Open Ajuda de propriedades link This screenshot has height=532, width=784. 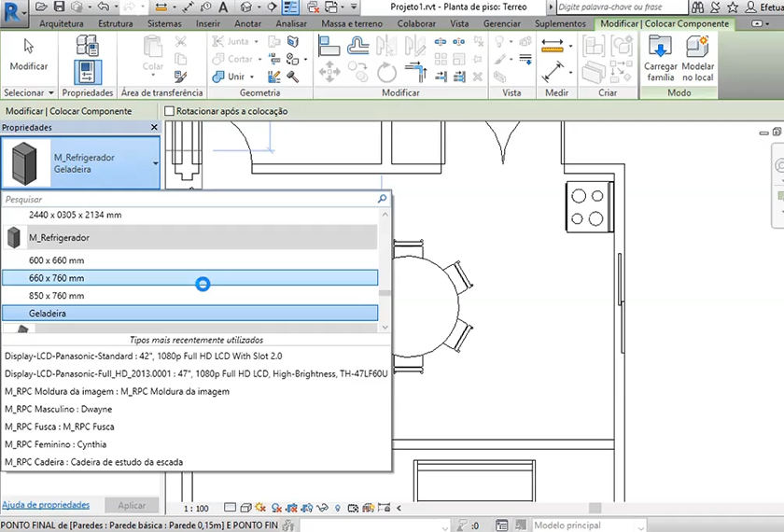[x=46, y=505]
